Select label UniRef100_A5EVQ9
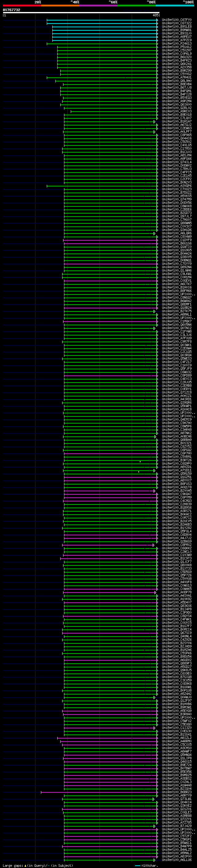197x868 pixels. click(x=176, y=711)
